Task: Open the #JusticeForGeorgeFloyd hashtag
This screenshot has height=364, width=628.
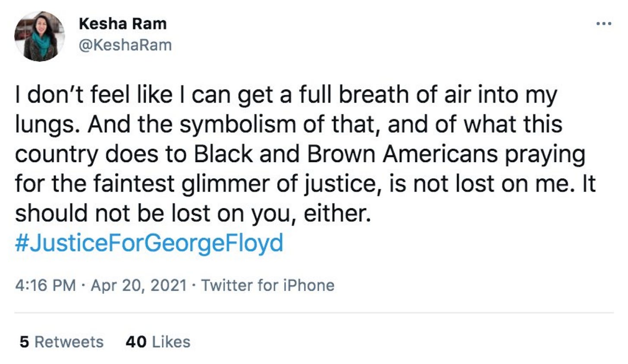Action: [149, 243]
